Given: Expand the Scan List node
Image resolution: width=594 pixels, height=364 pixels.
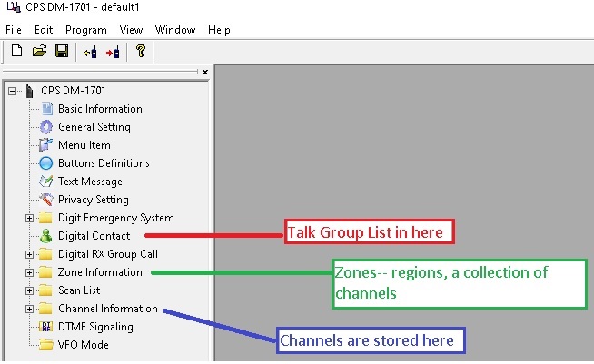Looking at the screenshot, I should click(x=29, y=290).
